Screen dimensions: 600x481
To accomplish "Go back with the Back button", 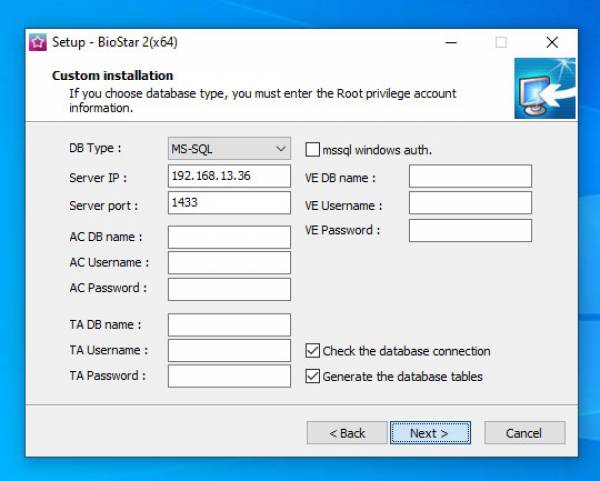I will coord(347,433).
